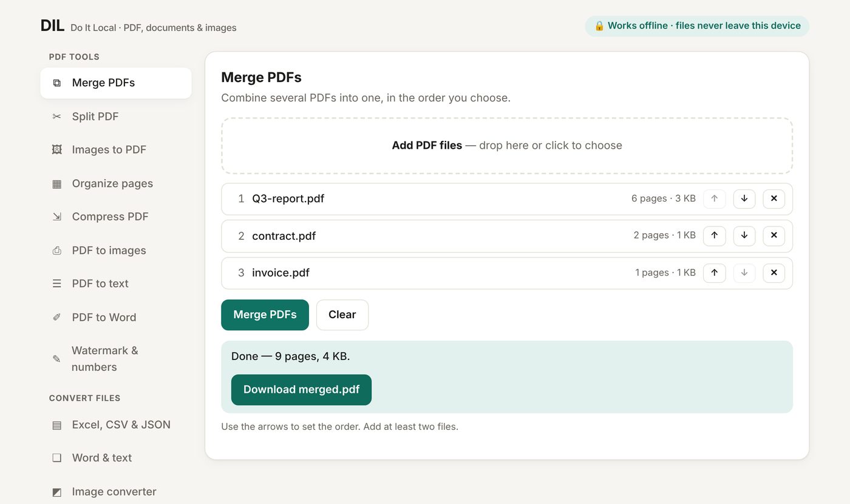Click the PDF to images icon

[57, 250]
